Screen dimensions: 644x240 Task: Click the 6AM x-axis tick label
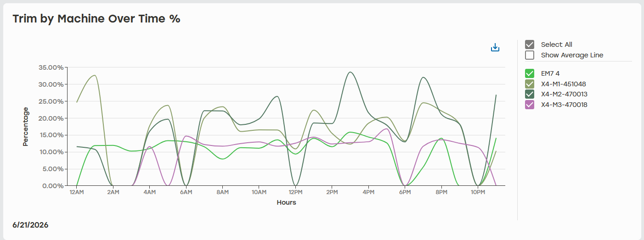(186, 192)
